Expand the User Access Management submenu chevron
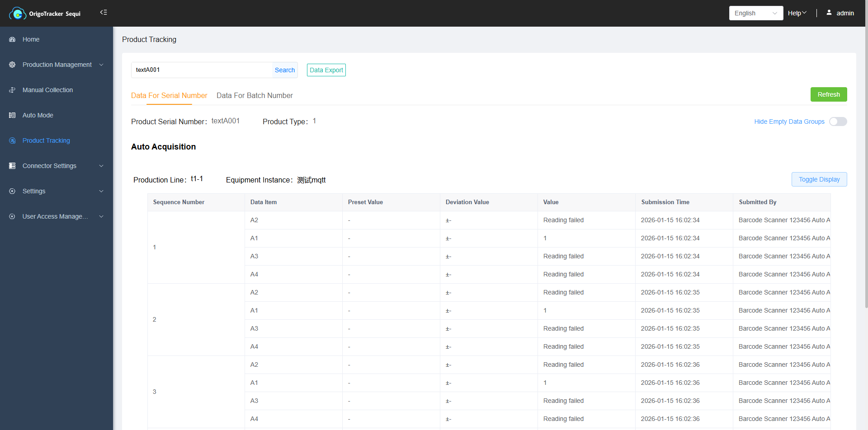 point(101,217)
